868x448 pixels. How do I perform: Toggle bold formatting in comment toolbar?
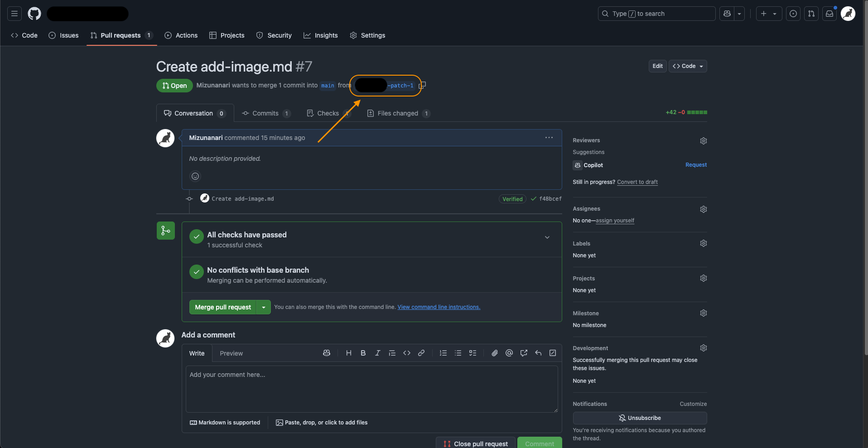click(x=363, y=353)
